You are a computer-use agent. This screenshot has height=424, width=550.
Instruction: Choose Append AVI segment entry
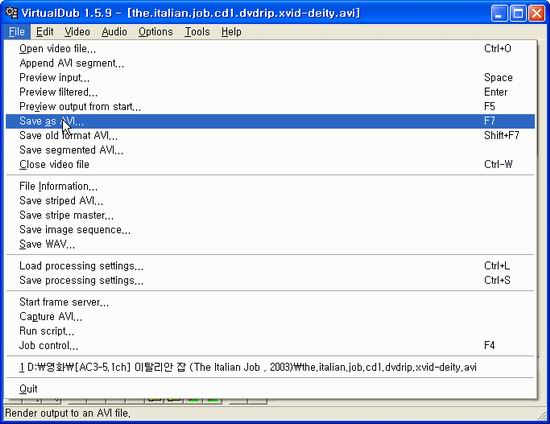[270, 63]
